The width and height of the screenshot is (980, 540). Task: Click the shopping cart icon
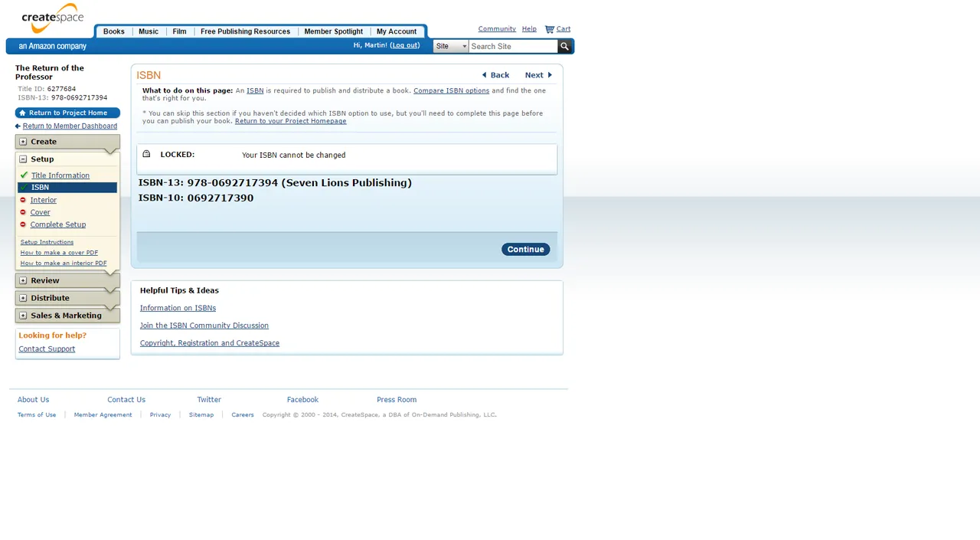tap(549, 29)
